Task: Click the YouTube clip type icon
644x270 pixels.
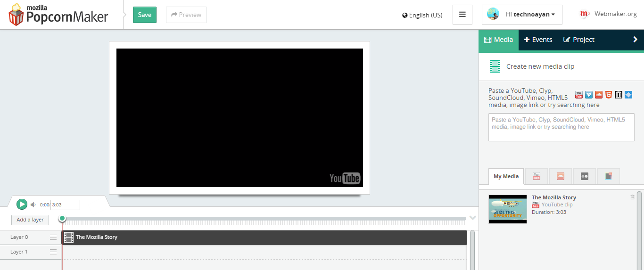Action: pyautogui.click(x=536, y=205)
